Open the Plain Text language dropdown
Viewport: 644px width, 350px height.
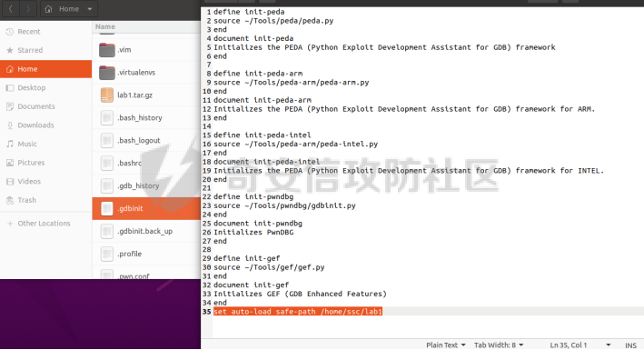446,345
